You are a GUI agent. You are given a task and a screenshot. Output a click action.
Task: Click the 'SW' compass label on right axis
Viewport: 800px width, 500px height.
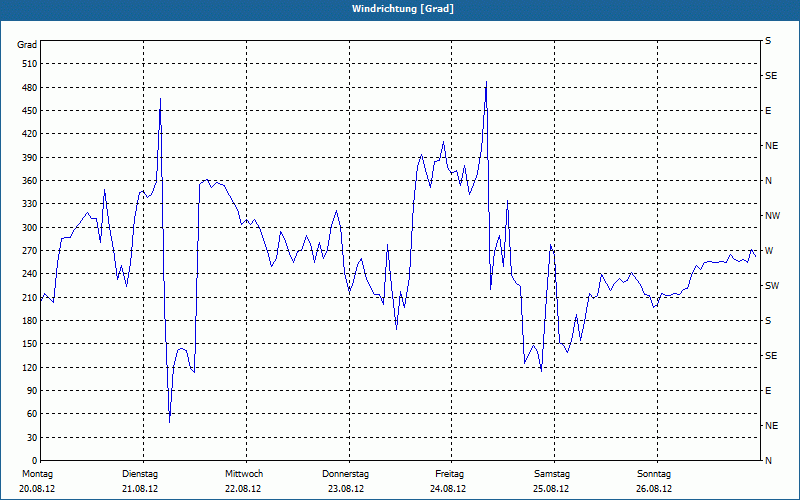point(772,286)
